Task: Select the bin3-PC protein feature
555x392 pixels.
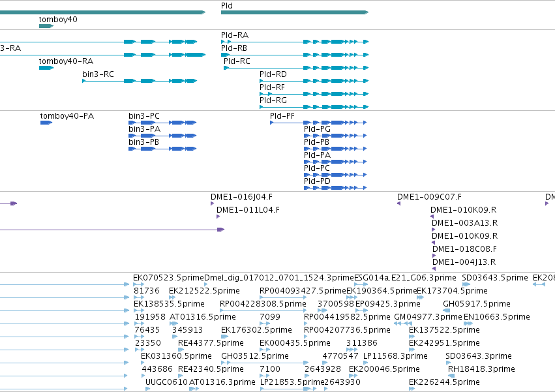Action: coord(162,123)
